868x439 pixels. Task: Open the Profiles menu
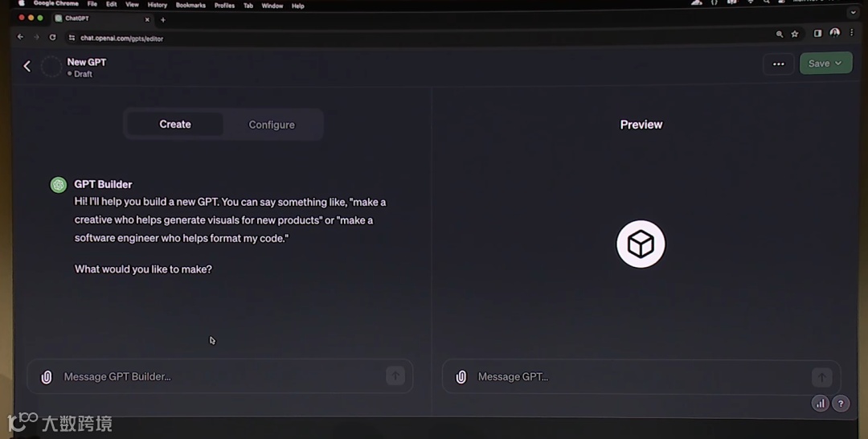point(224,6)
